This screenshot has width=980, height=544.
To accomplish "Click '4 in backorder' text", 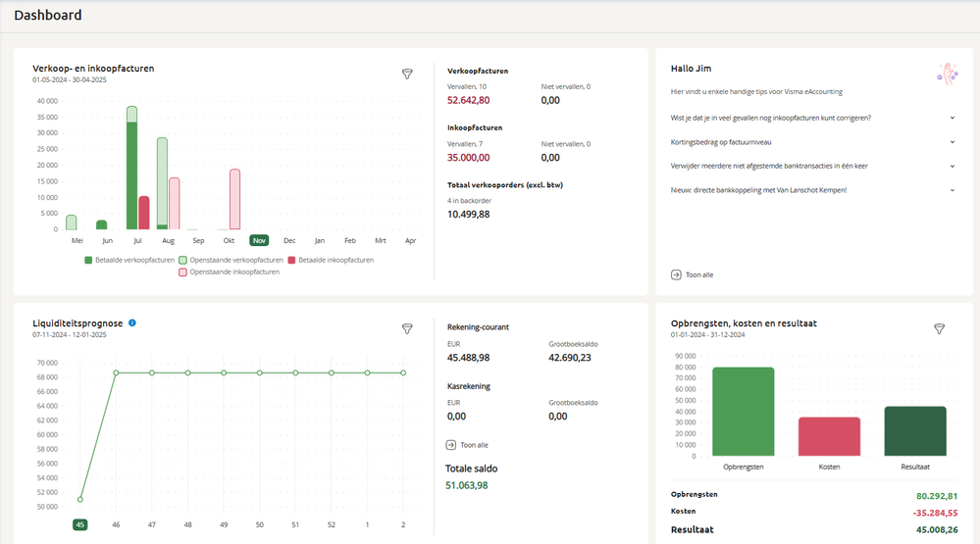I will (469, 201).
